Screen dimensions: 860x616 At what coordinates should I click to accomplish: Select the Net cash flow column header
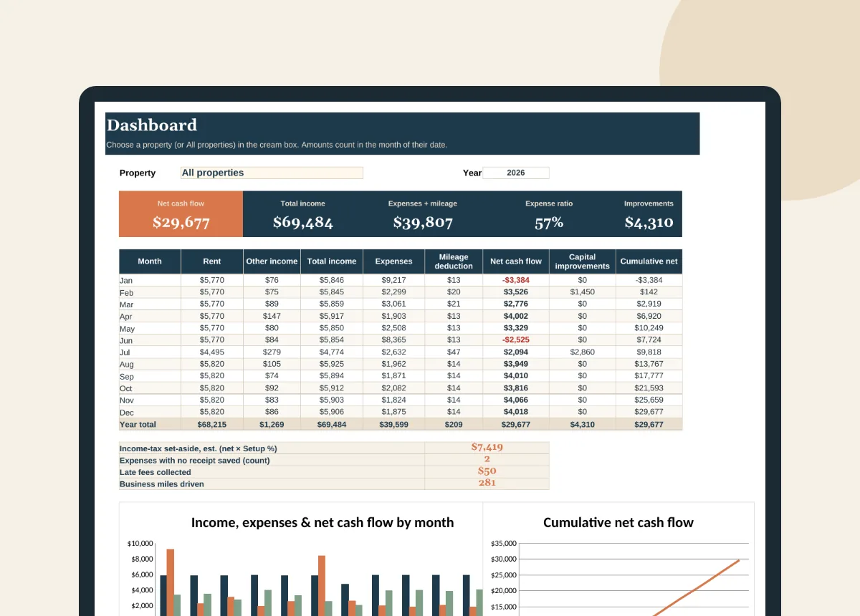point(516,261)
